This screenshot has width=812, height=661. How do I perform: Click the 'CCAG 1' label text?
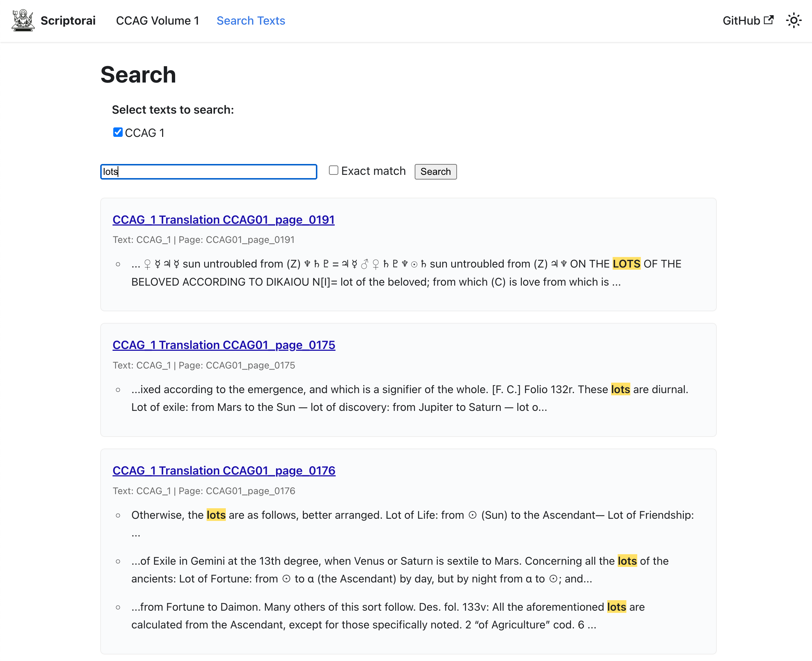pos(144,133)
